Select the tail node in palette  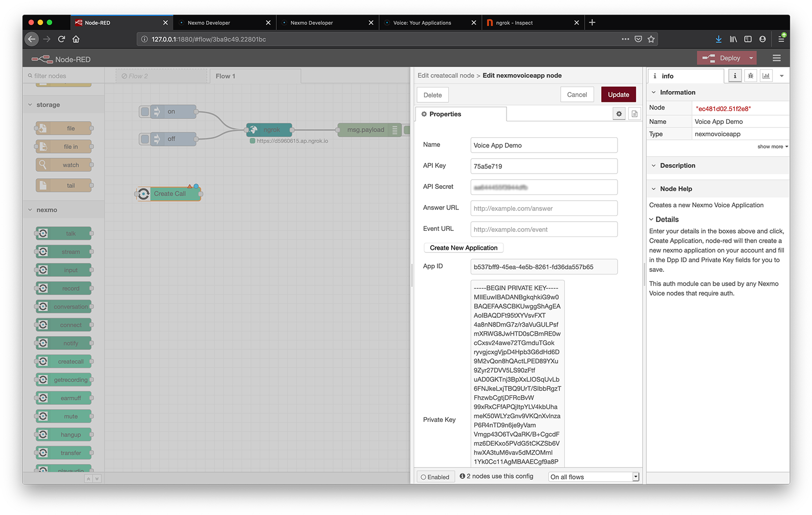point(64,185)
